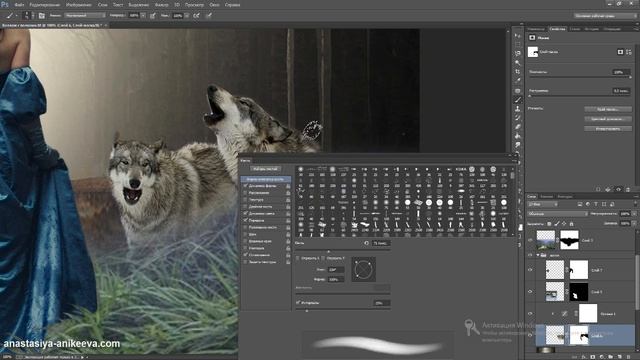Hide the Слой 5 layer
Viewport: 640px width, 360px height.
pyautogui.click(x=530, y=292)
